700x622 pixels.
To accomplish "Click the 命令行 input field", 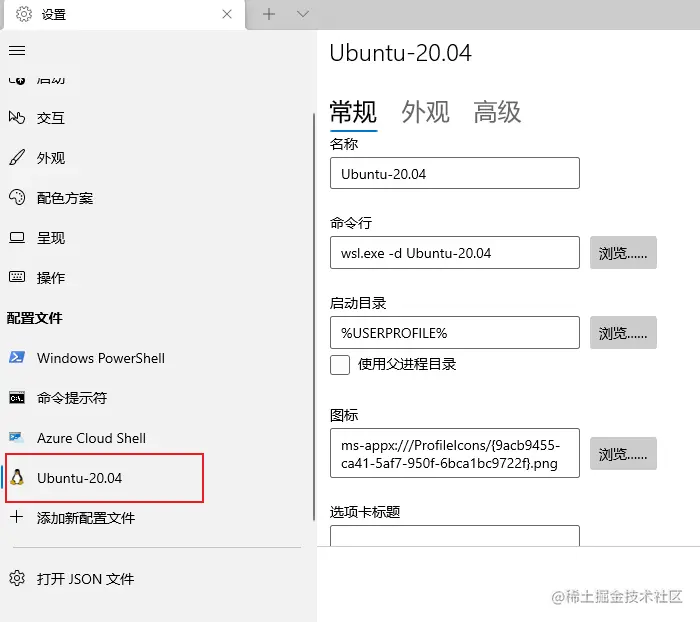I will (x=454, y=253).
